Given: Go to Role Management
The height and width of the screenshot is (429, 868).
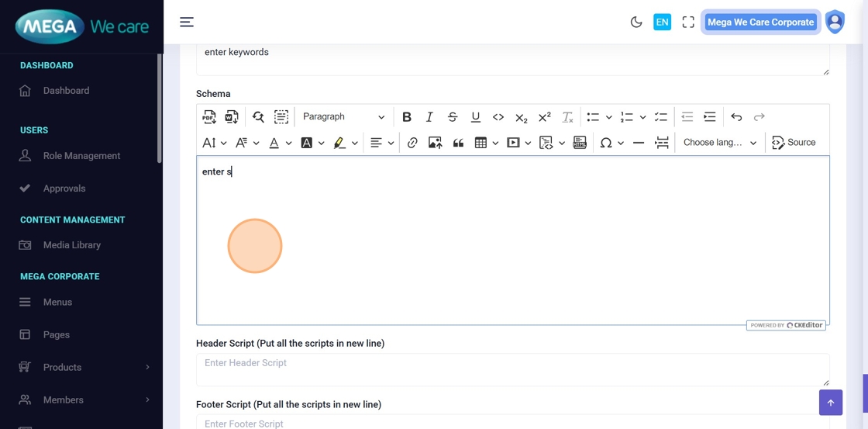Looking at the screenshot, I should click(x=81, y=156).
